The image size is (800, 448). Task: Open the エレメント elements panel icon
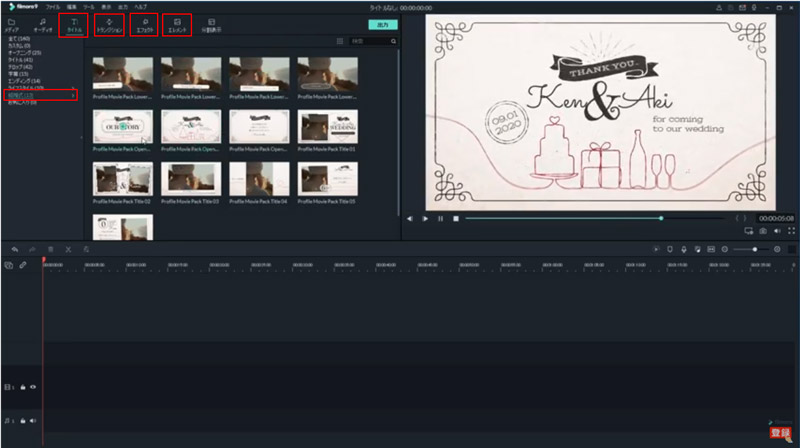(177, 25)
